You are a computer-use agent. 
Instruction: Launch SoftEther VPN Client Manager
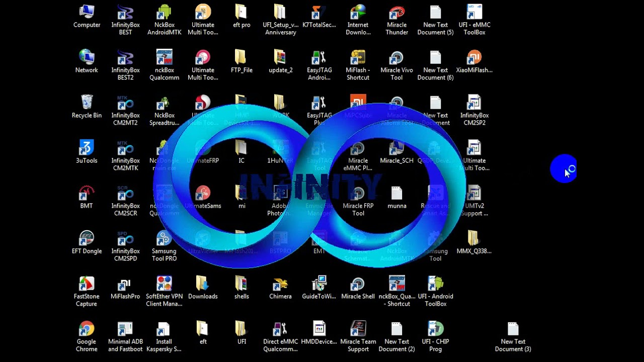(x=164, y=292)
